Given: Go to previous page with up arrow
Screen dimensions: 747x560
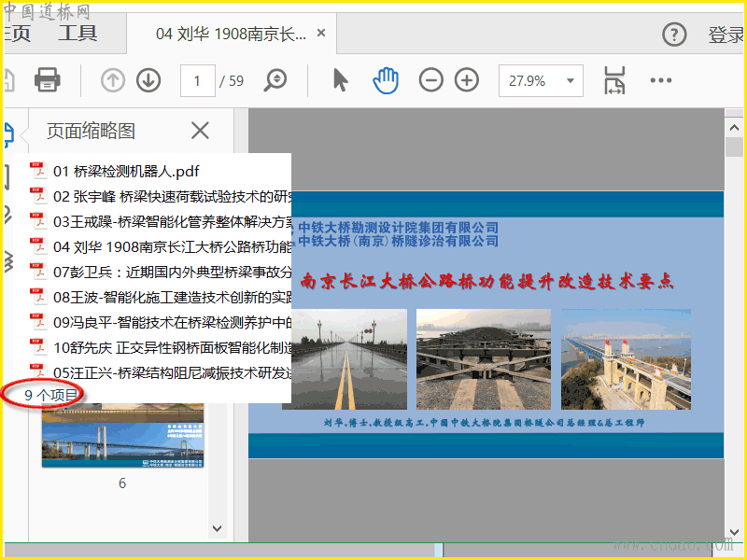Looking at the screenshot, I should click(x=113, y=80).
